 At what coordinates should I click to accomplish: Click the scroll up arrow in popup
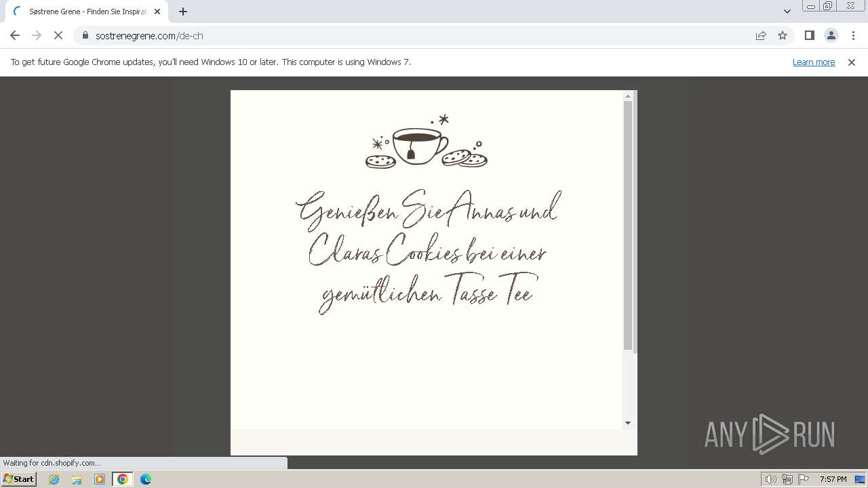[x=627, y=96]
